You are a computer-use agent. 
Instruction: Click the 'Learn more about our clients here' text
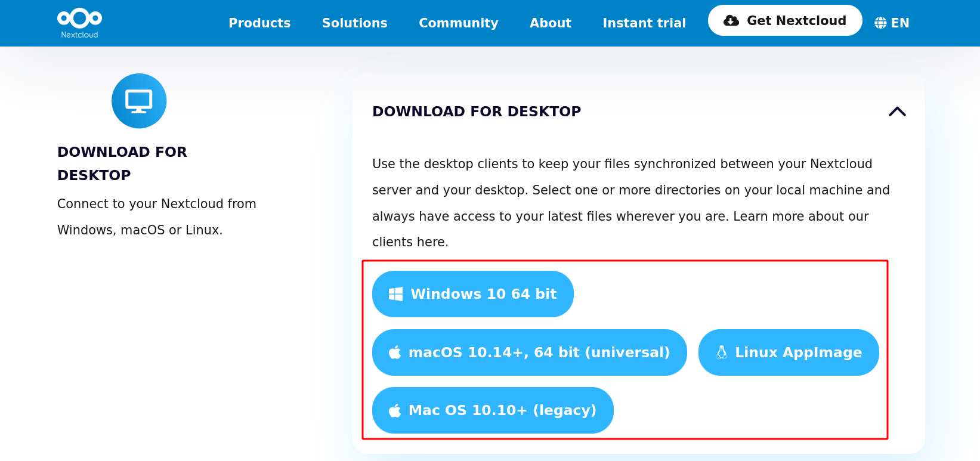tap(620, 229)
